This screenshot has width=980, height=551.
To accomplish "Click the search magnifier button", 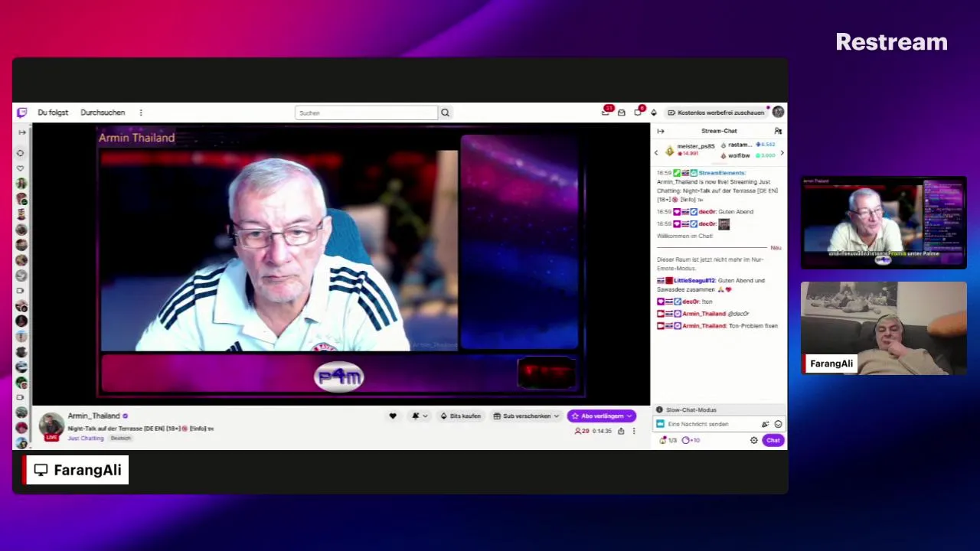I will [x=445, y=112].
